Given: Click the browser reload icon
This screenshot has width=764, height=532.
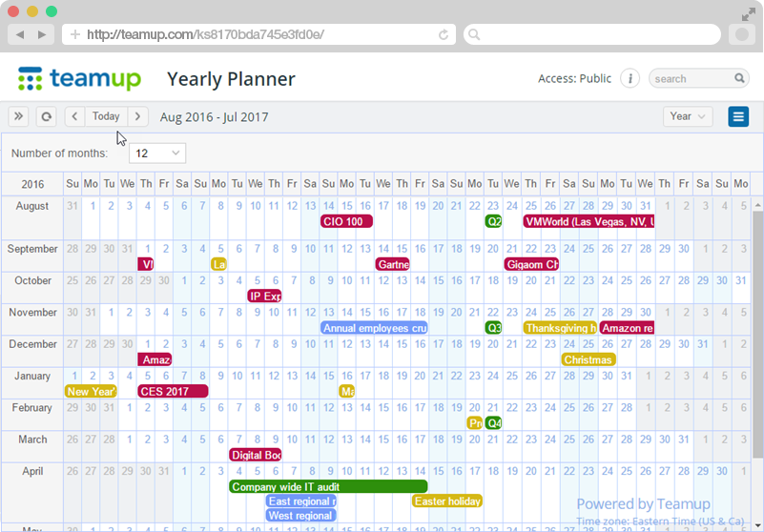Looking at the screenshot, I should click(444, 34).
